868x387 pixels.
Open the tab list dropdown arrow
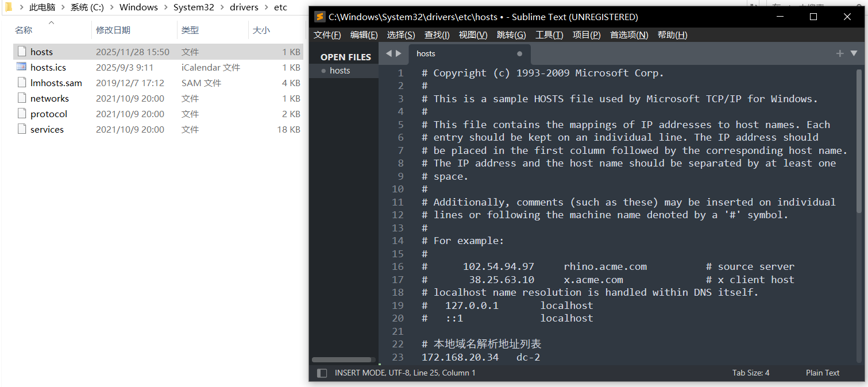click(854, 53)
